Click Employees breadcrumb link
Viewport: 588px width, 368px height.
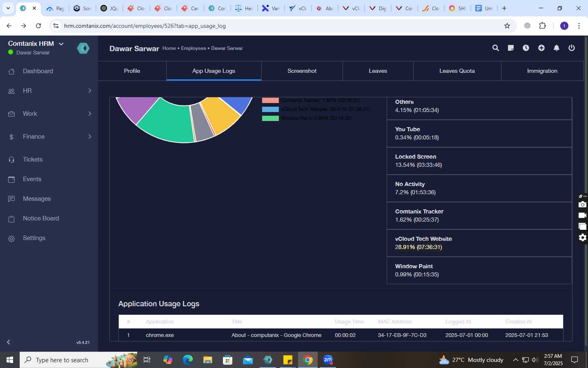pos(194,48)
